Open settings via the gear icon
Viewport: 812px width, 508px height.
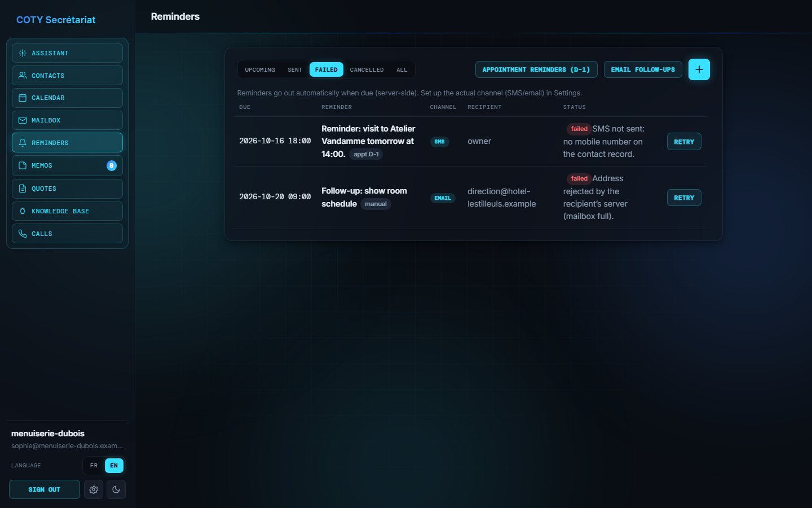[94, 489]
